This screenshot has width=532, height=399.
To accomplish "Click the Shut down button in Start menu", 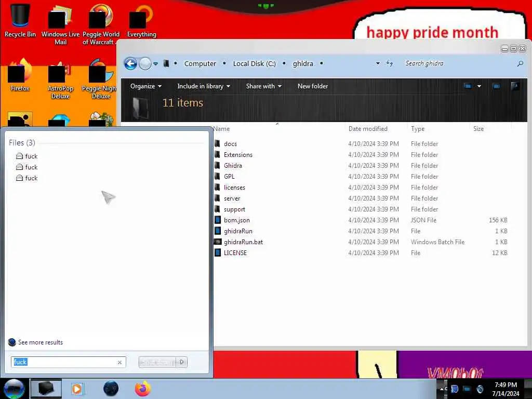I will coord(157,362).
